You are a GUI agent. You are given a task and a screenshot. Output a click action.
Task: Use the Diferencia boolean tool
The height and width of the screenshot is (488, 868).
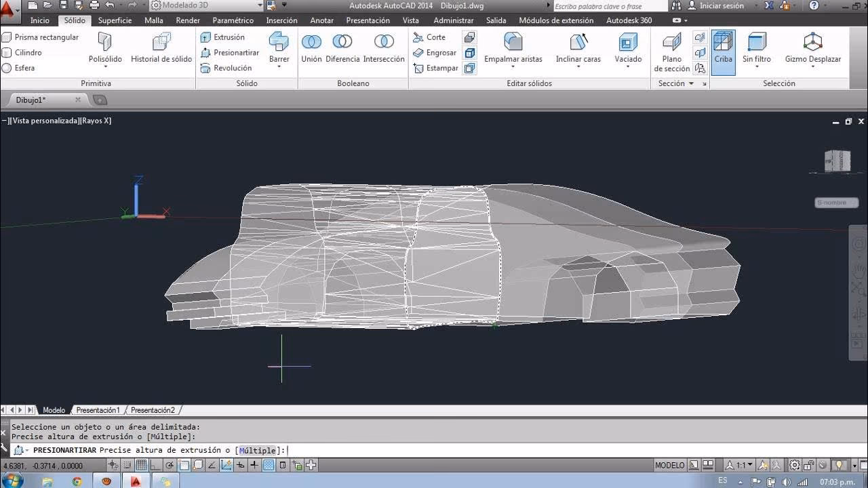342,47
